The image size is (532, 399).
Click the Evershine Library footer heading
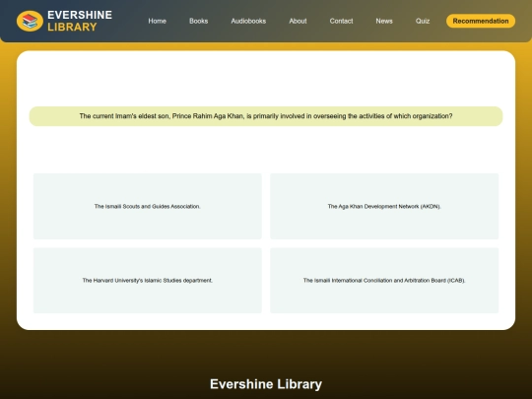pyautogui.click(x=266, y=384)
